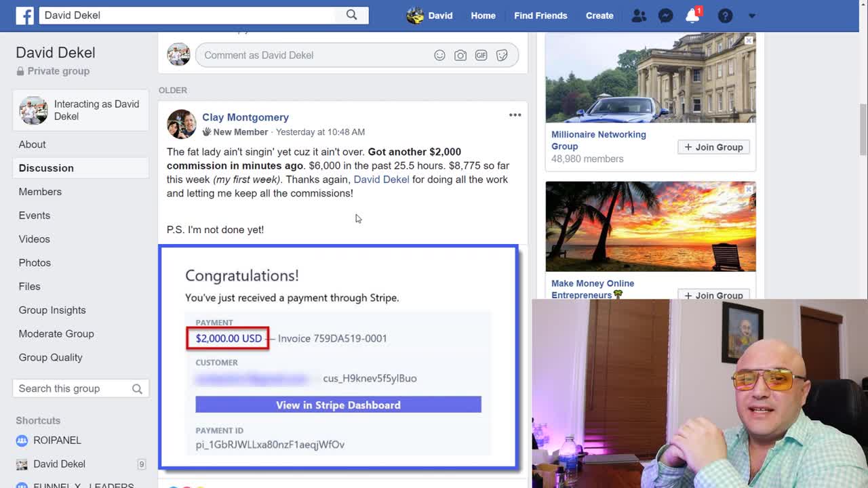Click the 'OLDER' posts separator label
Viewport: 868px width, 488px height.
pyautogui.click(x=173, y=90)
